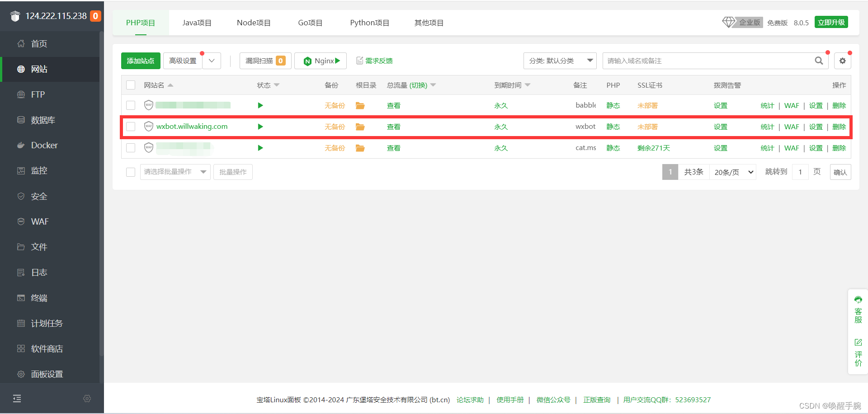This screenshot has height=414, width=868.
Task: Switch to the Java项目 tab
Action: pyautogui.click(x=197, y=23)
